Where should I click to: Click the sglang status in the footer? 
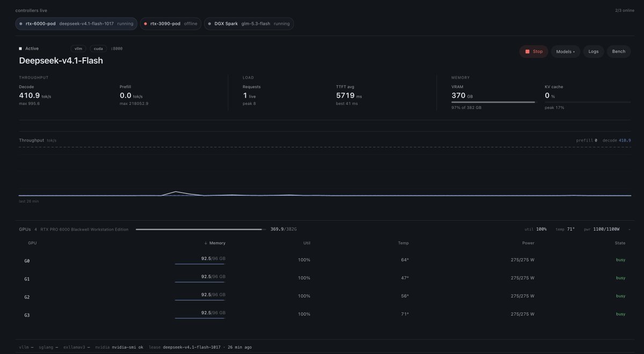[48, 348]
